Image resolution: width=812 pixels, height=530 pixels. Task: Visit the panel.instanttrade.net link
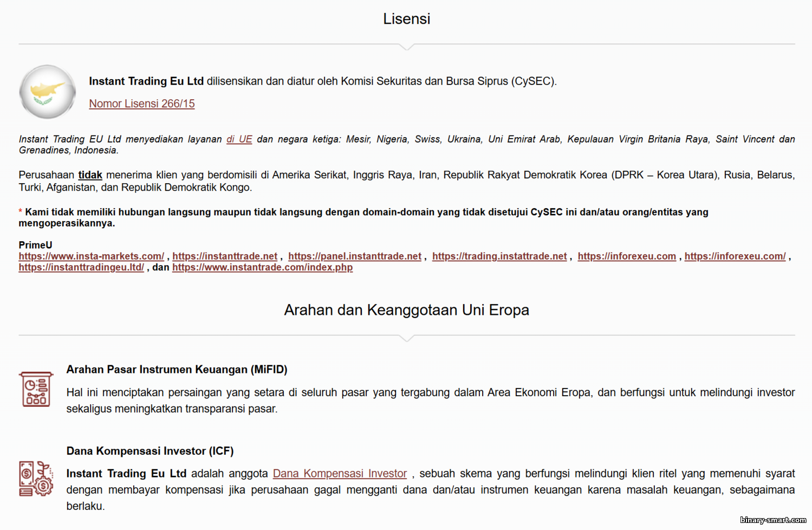click(354, 256)
